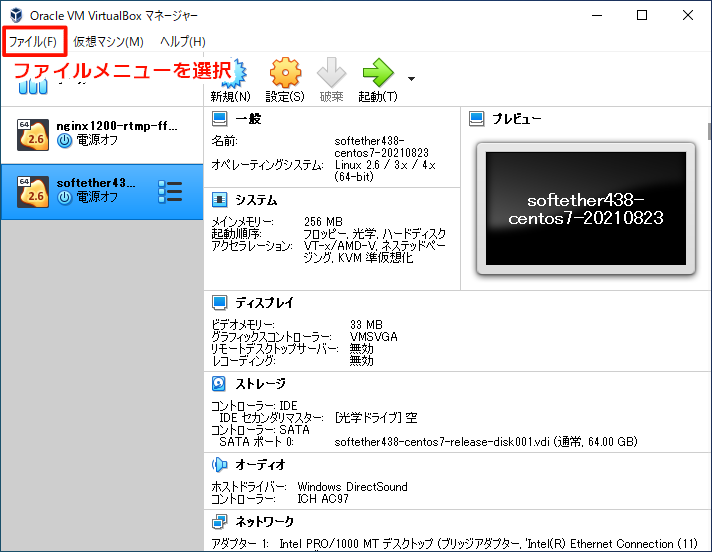Click the 破棄 discard arrow button

(x=331, y=80)
